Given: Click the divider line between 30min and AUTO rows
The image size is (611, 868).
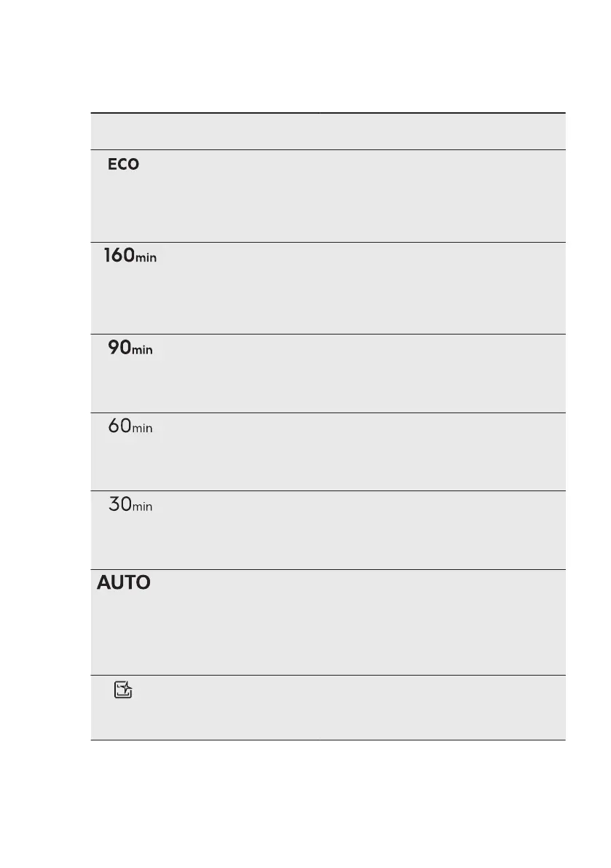Looking at the screenshot, I should coord(328,569).
